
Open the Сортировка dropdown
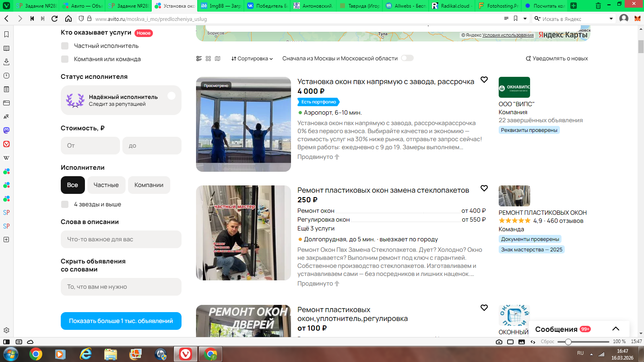pos(252,59)
